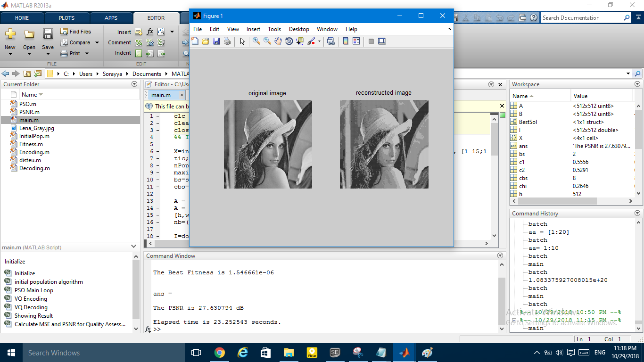Open the New dropdown arrow
Screen dimensions: 644x362
tap(10, 54)
